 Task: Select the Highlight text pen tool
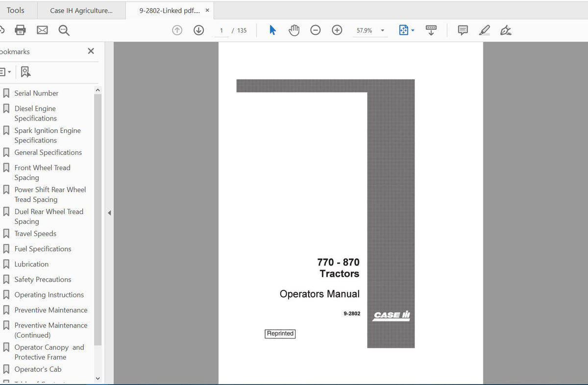(x=484, y=30)
